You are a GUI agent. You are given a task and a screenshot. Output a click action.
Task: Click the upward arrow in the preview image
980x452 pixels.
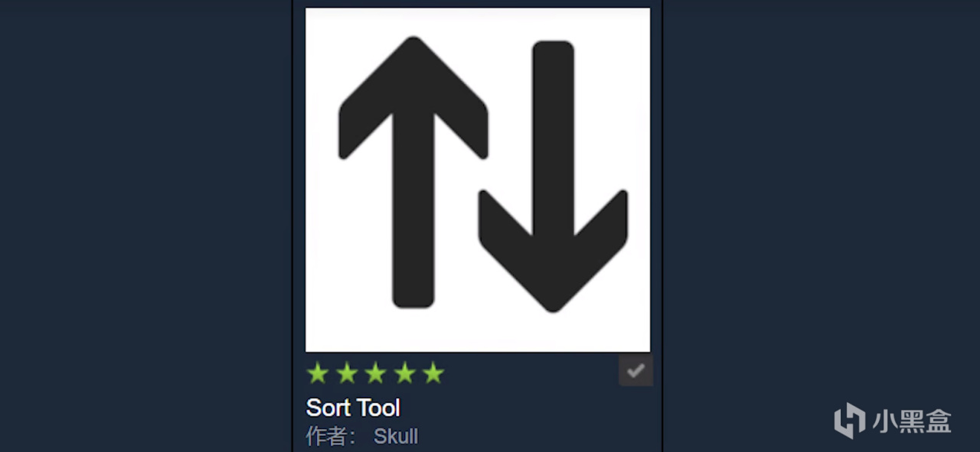pyautogui.click(x=413, y=172)
